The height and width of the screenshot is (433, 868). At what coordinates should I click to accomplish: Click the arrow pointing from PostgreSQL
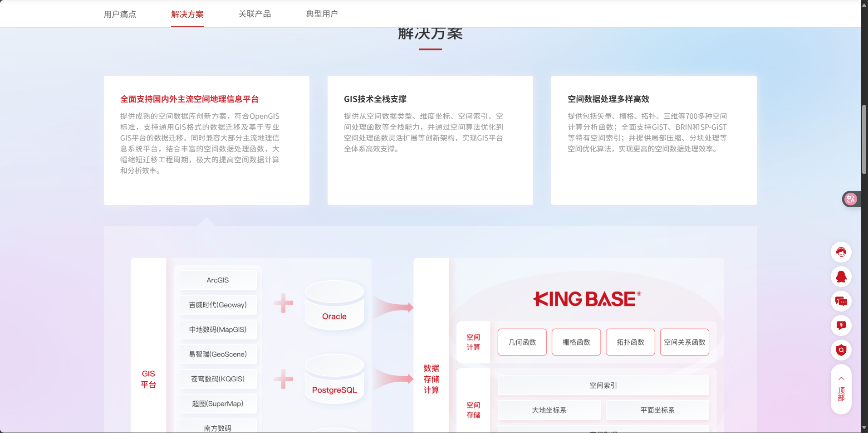393,379
